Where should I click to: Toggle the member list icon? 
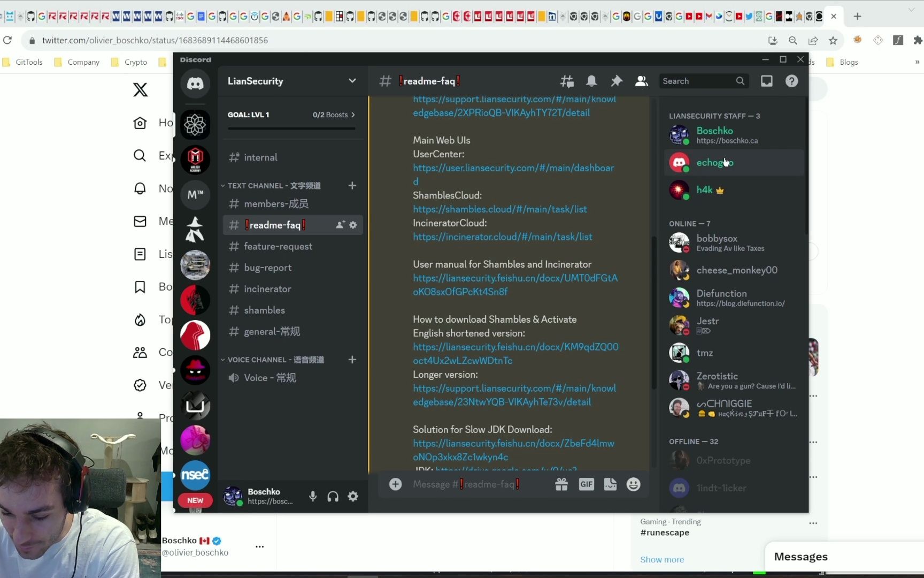[x=641, y=81]
